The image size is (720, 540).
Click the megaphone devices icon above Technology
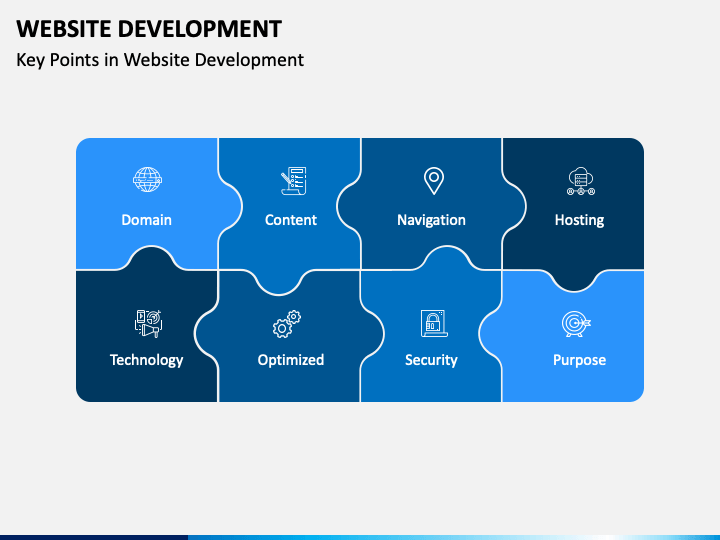point(148,324)
